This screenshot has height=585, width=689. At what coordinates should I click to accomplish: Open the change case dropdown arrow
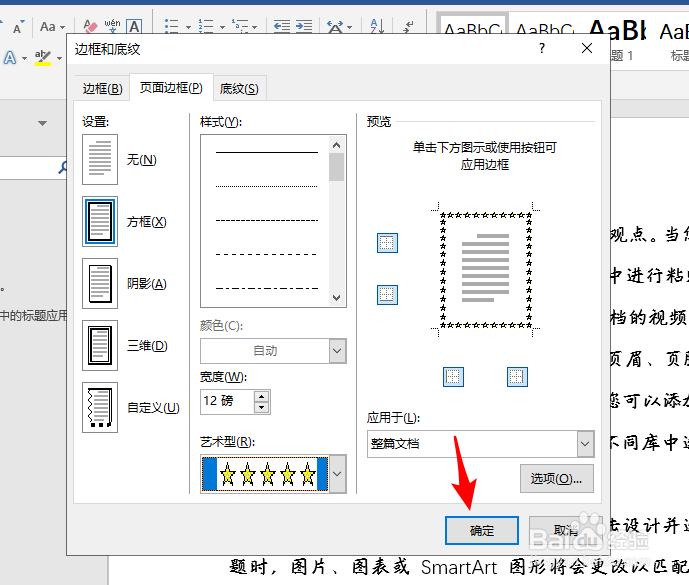click(62, 27)
